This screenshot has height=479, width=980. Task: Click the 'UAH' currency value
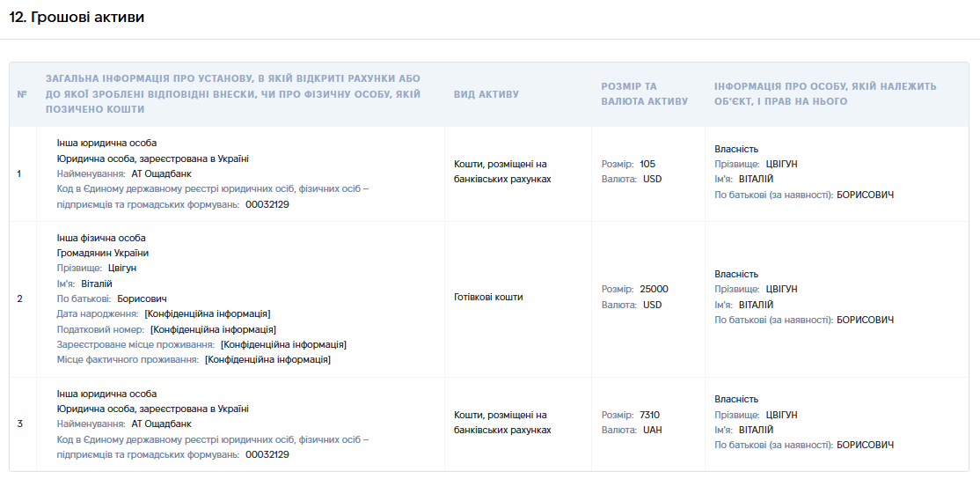653,431
